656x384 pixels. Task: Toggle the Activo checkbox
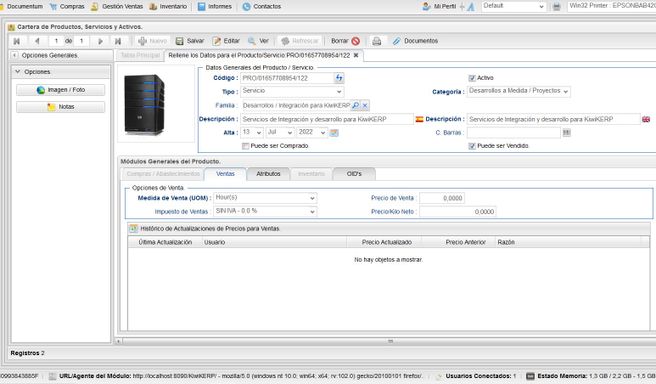(472, 78)
